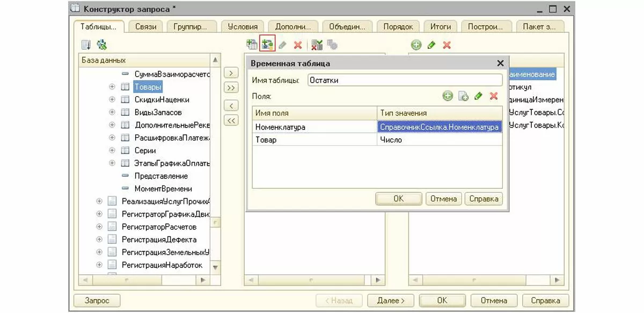Image resolution: width=644 pixels, height=313 pixels.
Task: Click the Далее > button
Action: [391, 301]
